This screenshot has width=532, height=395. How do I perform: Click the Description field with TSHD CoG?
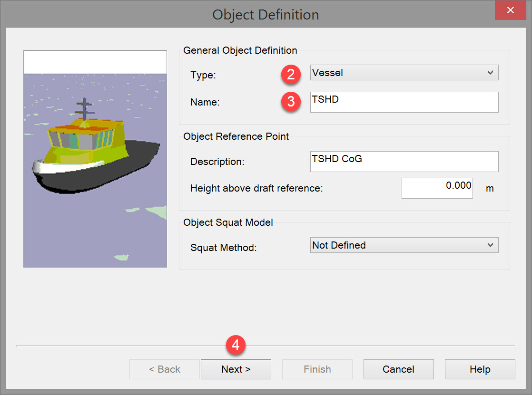coord(404,162)
